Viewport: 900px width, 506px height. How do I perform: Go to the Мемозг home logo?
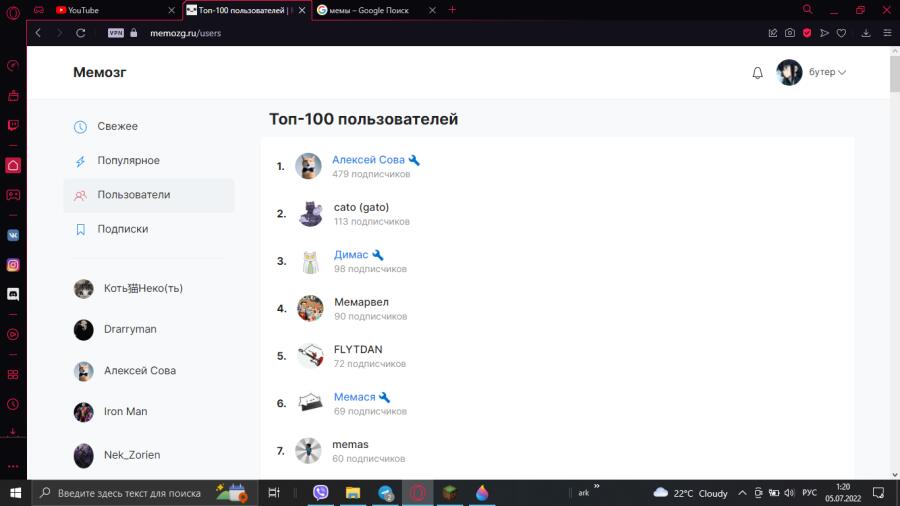click(99, 72)
